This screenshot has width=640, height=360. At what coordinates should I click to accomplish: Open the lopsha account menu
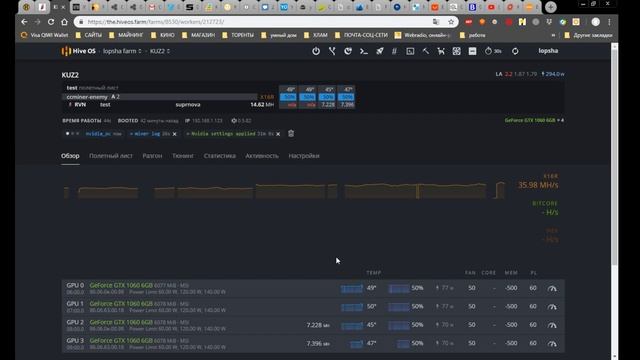coord(548,51)
